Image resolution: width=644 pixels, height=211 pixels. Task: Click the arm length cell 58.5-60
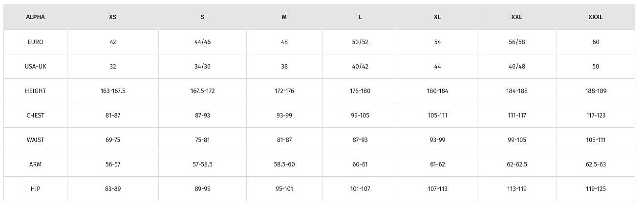[x=284, y=164]
